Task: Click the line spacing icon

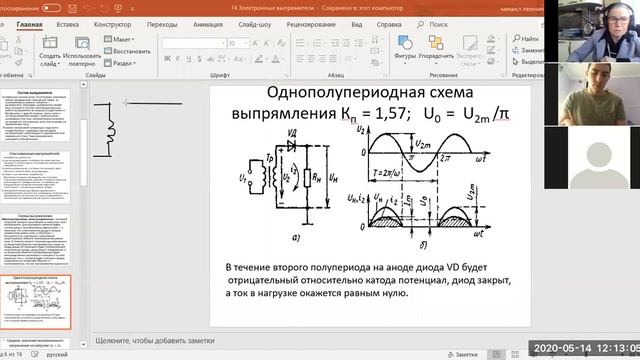Action: 359,43
